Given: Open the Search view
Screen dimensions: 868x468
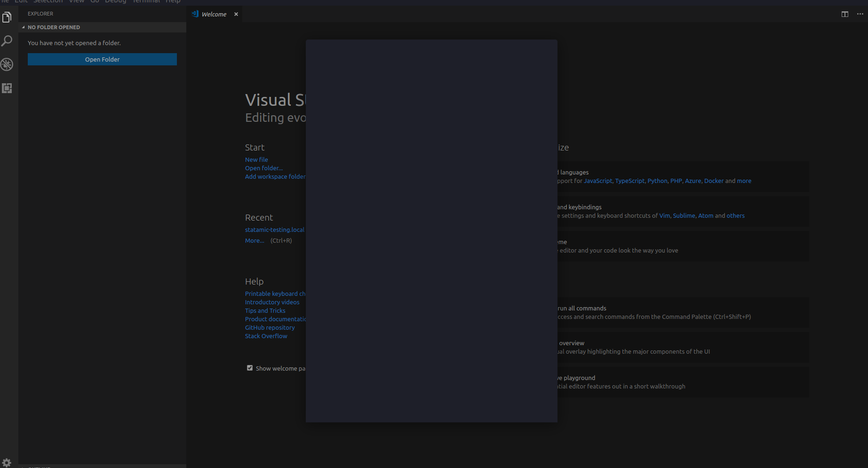Looking at the screenshot, I should coord(7,41).
